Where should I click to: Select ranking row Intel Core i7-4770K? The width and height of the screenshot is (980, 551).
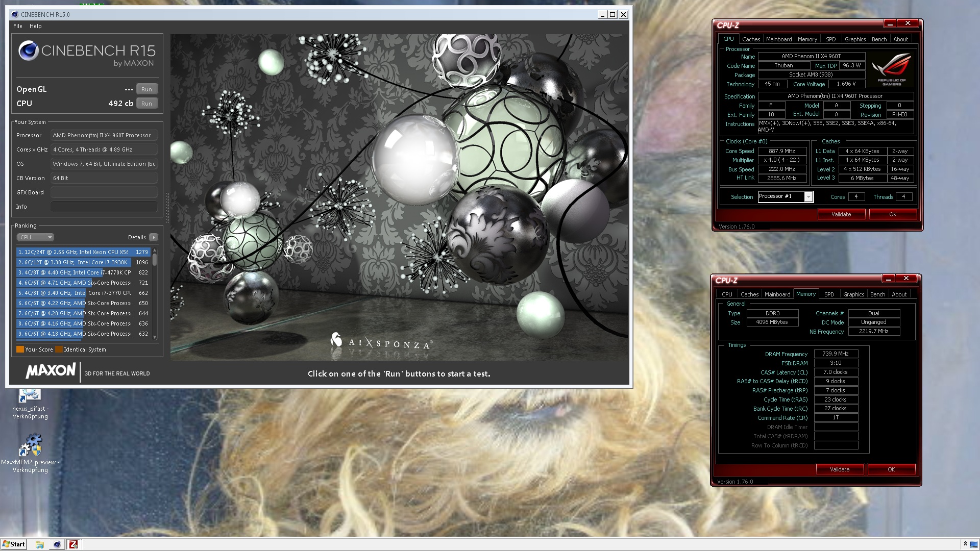click(x=83, y=272)
